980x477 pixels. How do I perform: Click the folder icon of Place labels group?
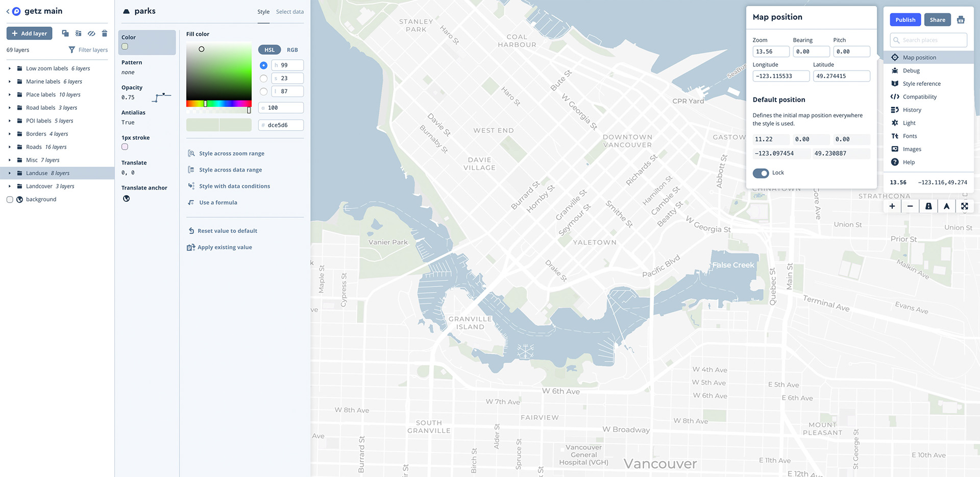coord(19,94)
